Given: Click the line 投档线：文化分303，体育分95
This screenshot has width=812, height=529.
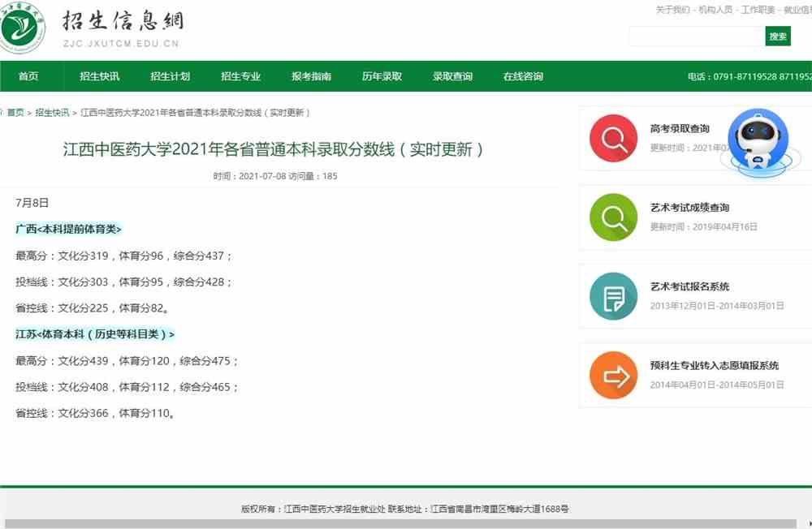Looking at the screenshot, I should click(123, 282).
